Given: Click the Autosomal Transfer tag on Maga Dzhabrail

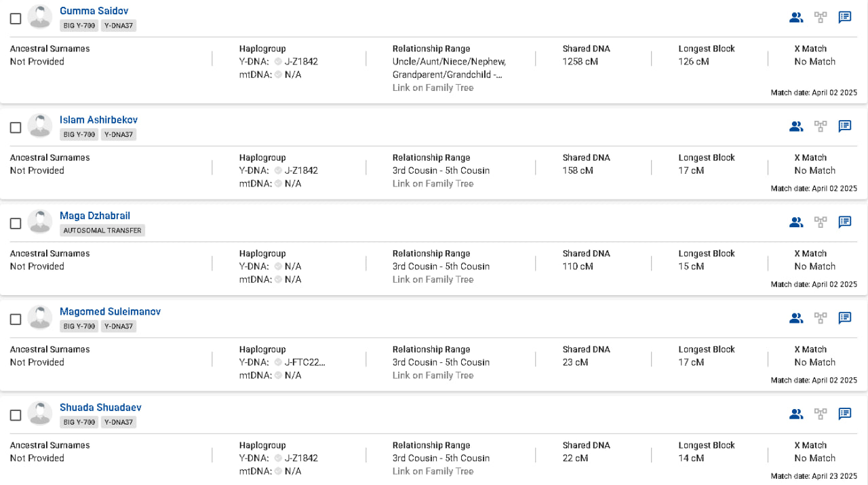Looking at the screenshot, I should pos(102,231).
